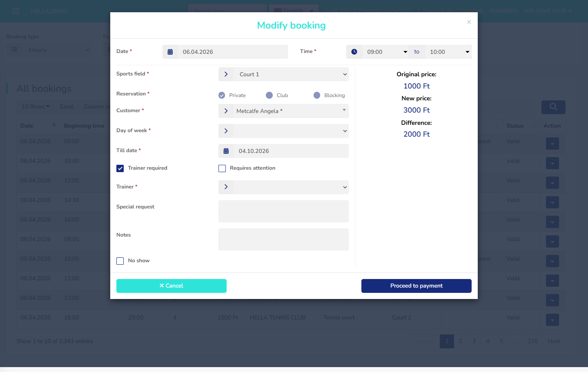Uncheck the Trainer required checkbox
This screenshot has height=372, width=588.
coord(120,168)
